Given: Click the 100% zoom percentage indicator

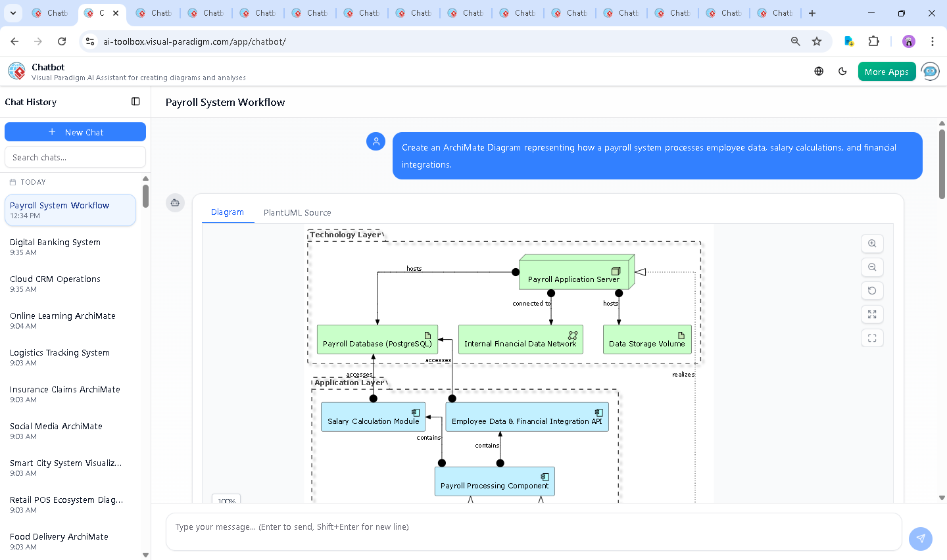Looking at the screenshot, I should [226, 500].
